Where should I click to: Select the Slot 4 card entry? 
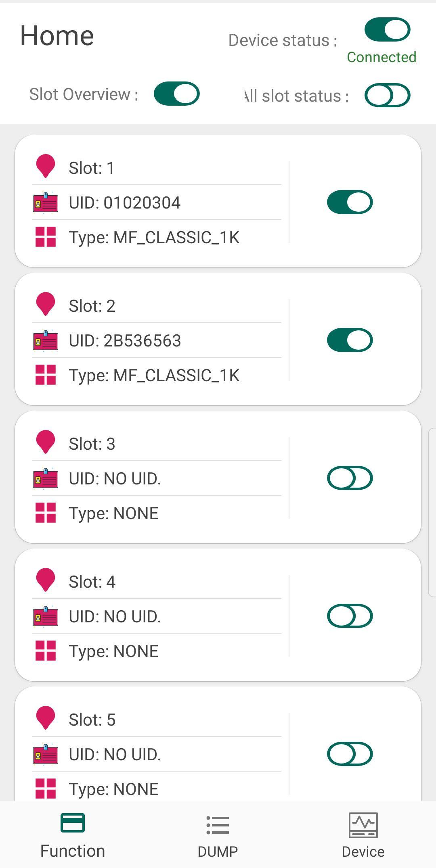[x=218, y=615]
